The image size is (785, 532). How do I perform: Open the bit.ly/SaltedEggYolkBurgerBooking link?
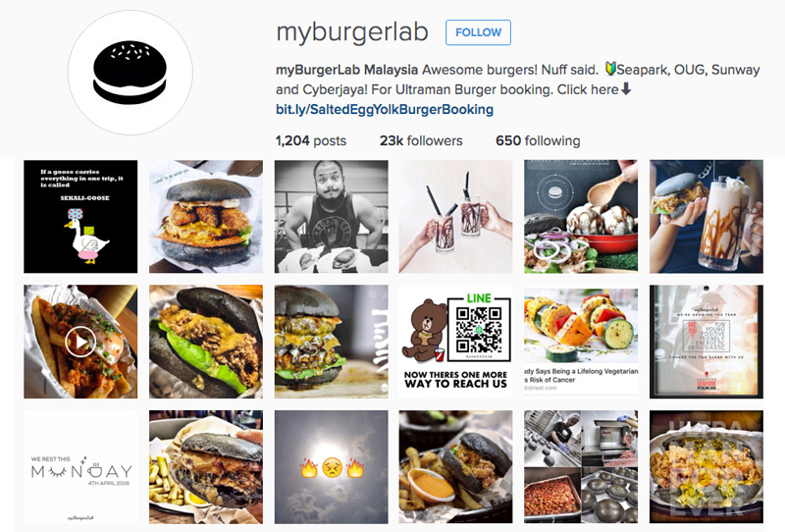pyautogui.click(x=385, y=109)
